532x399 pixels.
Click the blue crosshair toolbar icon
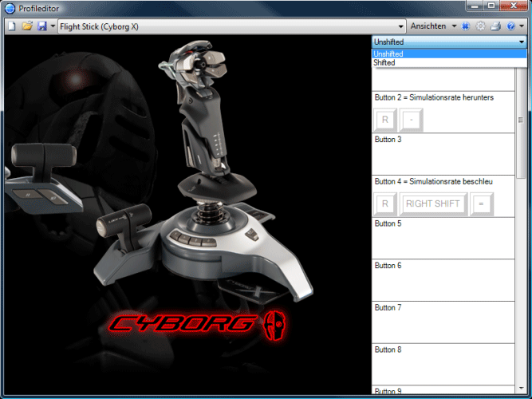click(466, 26)
